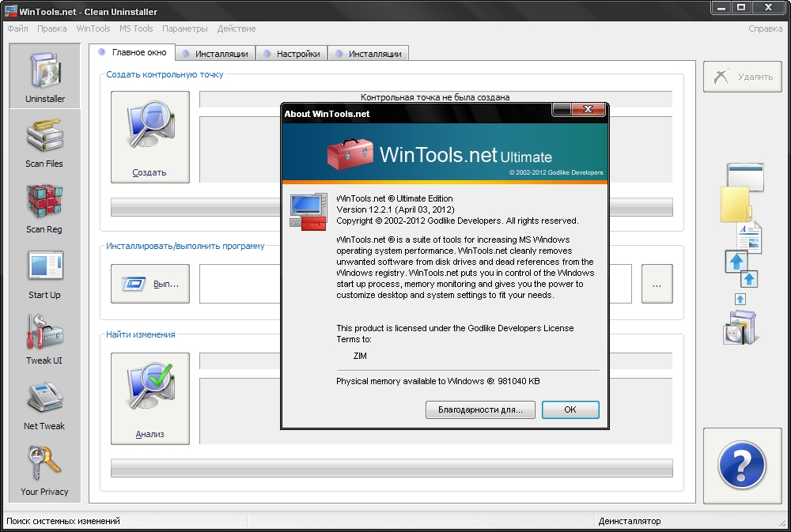Switch to the Главное окно tab

tap(132, 52)
